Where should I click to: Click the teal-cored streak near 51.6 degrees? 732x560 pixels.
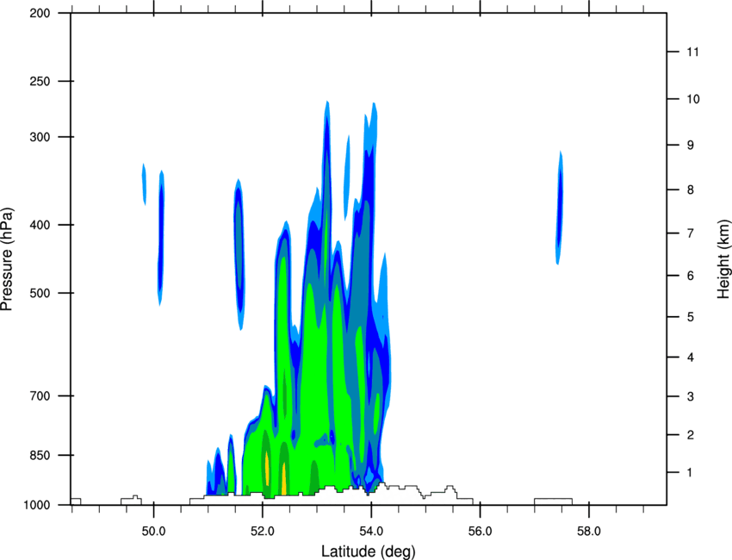[x=239, y=254]
